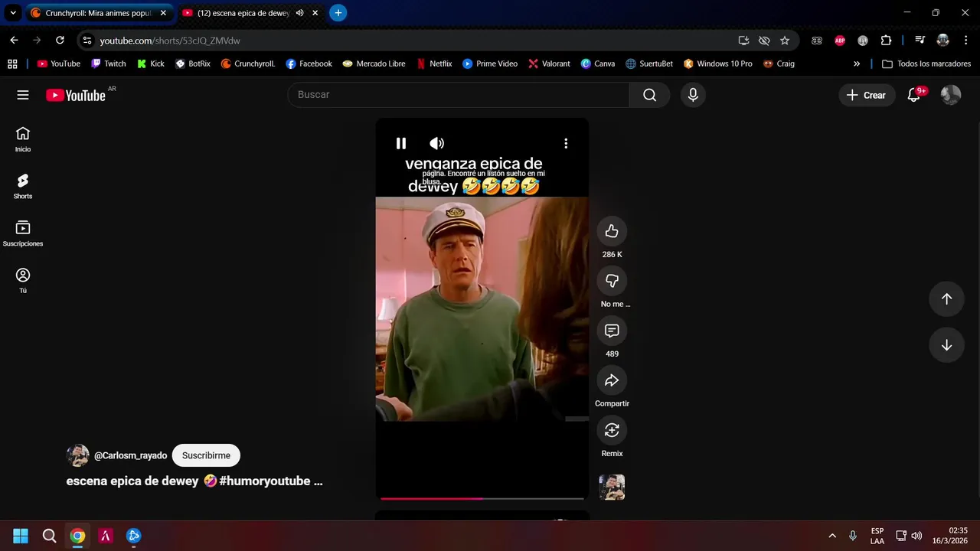The width and height of the screenshot is (980, 551).
Task: Open the 489 comments panel
Action: click(612, 331)
